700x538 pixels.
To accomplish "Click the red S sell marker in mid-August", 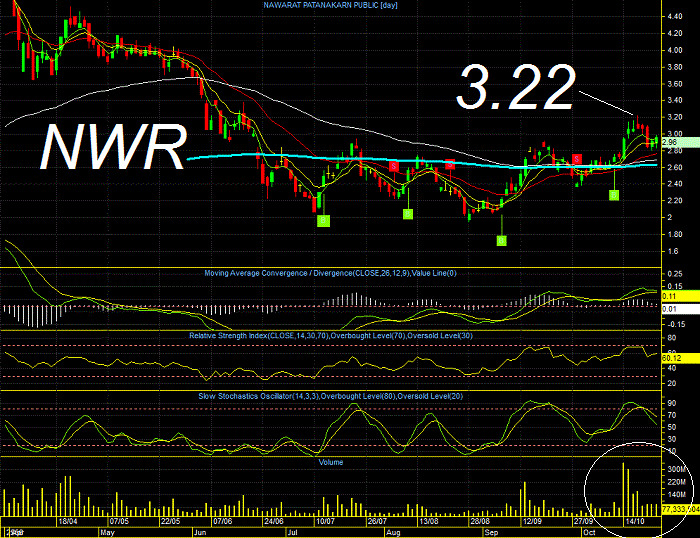I will pos(450,164).
